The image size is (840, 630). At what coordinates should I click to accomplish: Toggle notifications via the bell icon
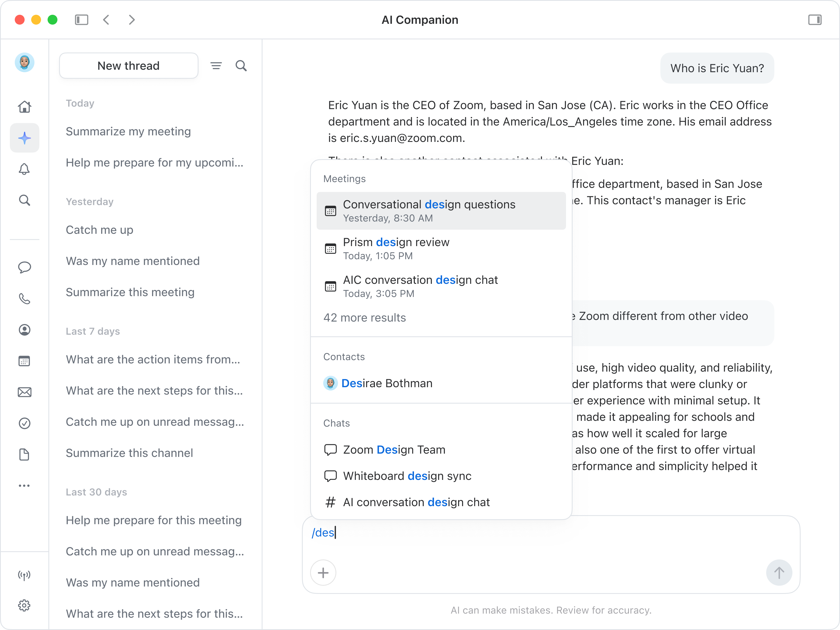[24, 169]
